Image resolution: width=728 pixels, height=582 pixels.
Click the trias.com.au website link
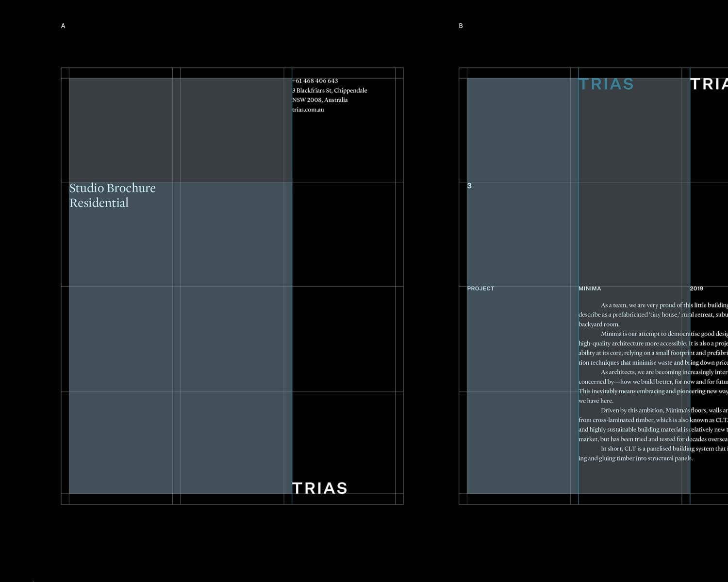pos(308,110)
